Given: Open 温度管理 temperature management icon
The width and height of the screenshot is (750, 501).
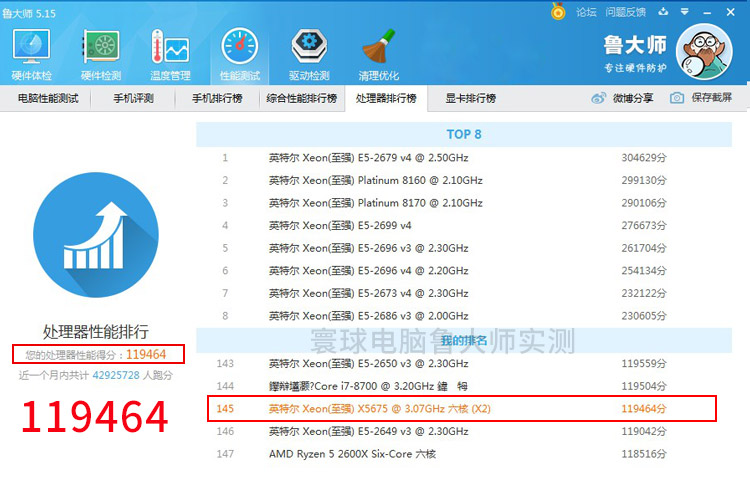Looking at the screenshot, I should [x=170, y=55].
